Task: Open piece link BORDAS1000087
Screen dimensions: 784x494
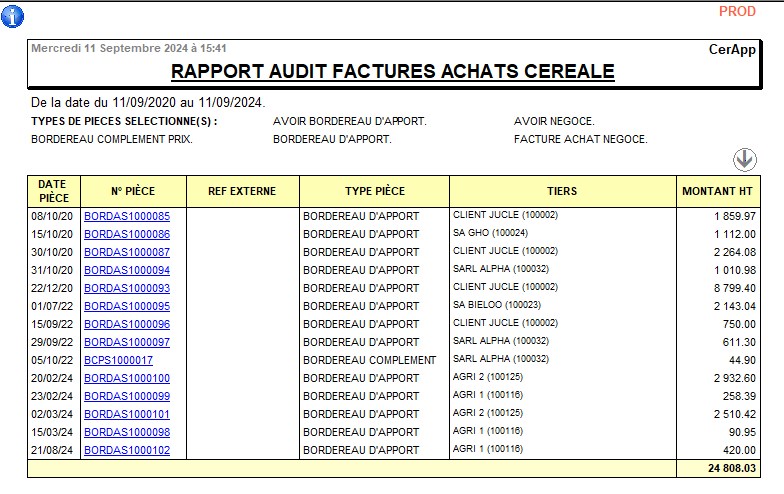Action: tap(127, 252)
